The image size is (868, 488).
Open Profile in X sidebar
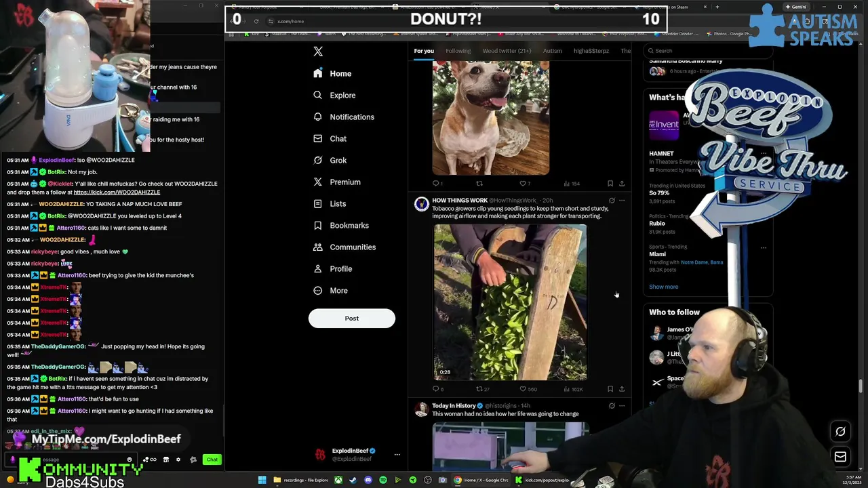333,268
